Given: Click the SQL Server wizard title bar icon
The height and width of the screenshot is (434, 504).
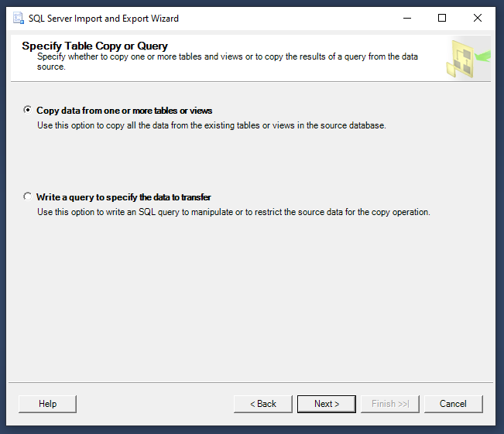Looking at the screenshot, I should point(19,19).
